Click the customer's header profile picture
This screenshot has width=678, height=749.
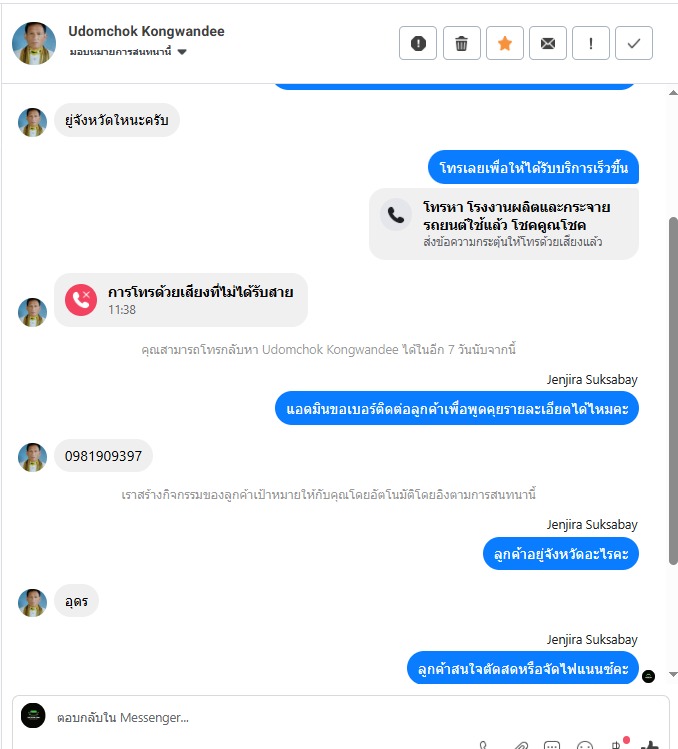click(x=34, y=43)
